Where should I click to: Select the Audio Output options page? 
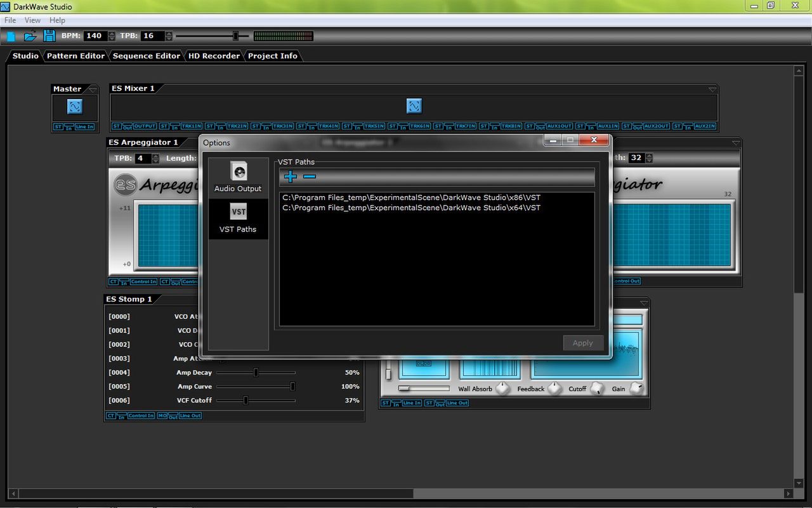pos(238,177)
